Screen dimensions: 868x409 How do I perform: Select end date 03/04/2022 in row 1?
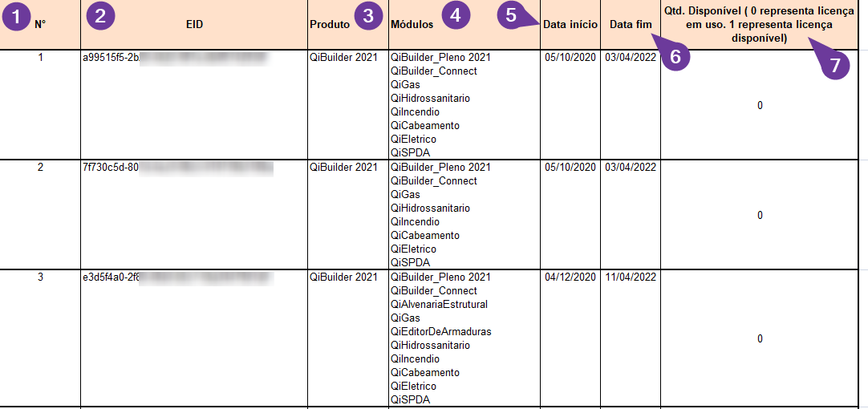click(x=631, y=57)
